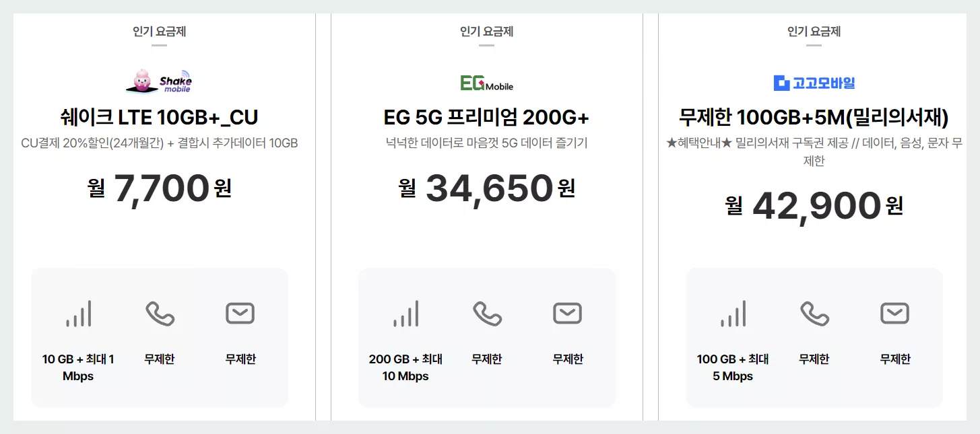
Task: Click the 월 34,650원 price text
Action: click(487, 188)
